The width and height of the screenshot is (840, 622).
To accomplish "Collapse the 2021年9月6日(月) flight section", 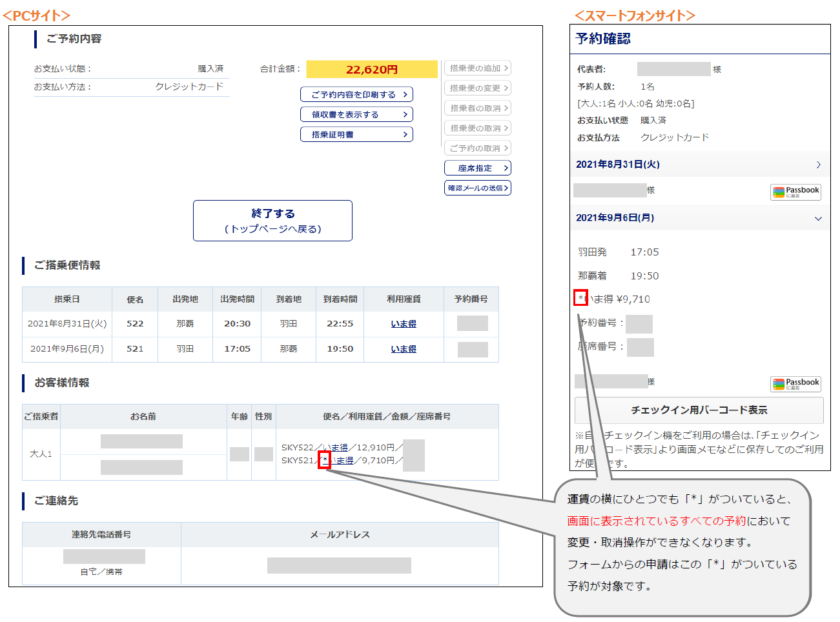I will (699, 218).
